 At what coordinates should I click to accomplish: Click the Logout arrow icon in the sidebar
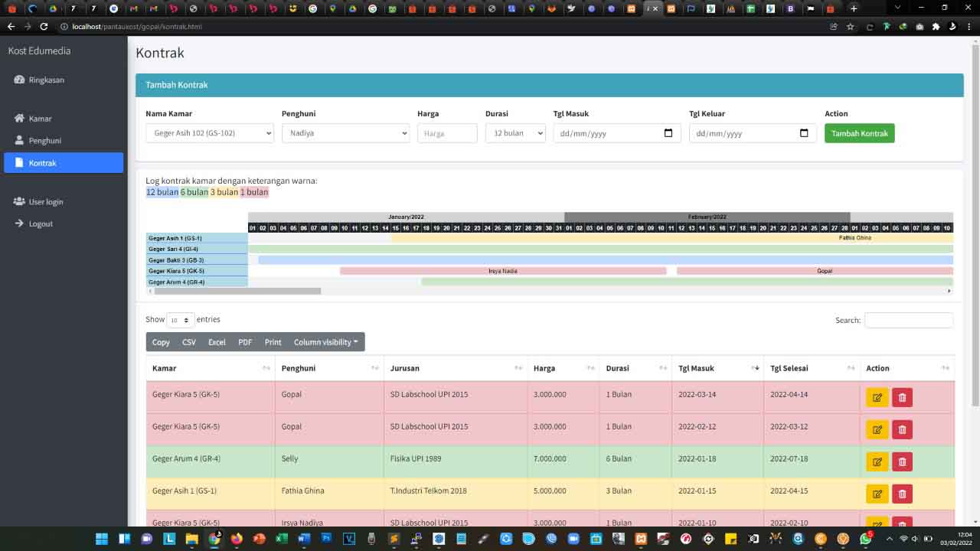coord(19,223)
